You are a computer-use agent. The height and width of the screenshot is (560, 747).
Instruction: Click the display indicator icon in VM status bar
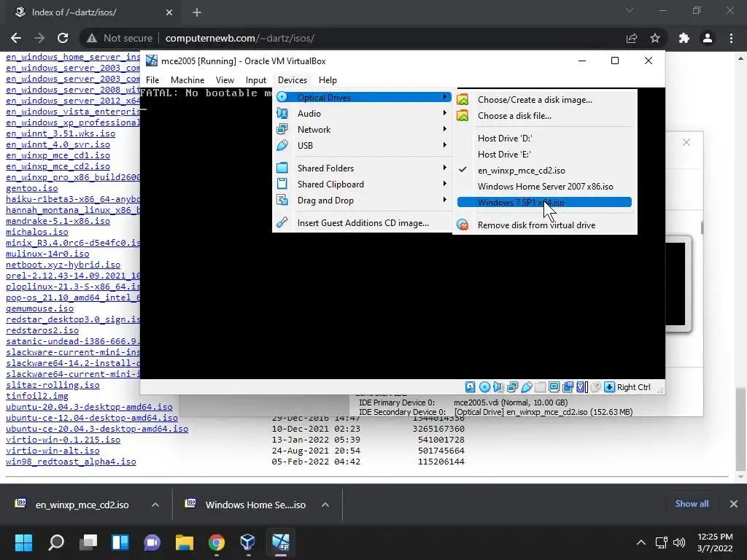tap(554, 387)
